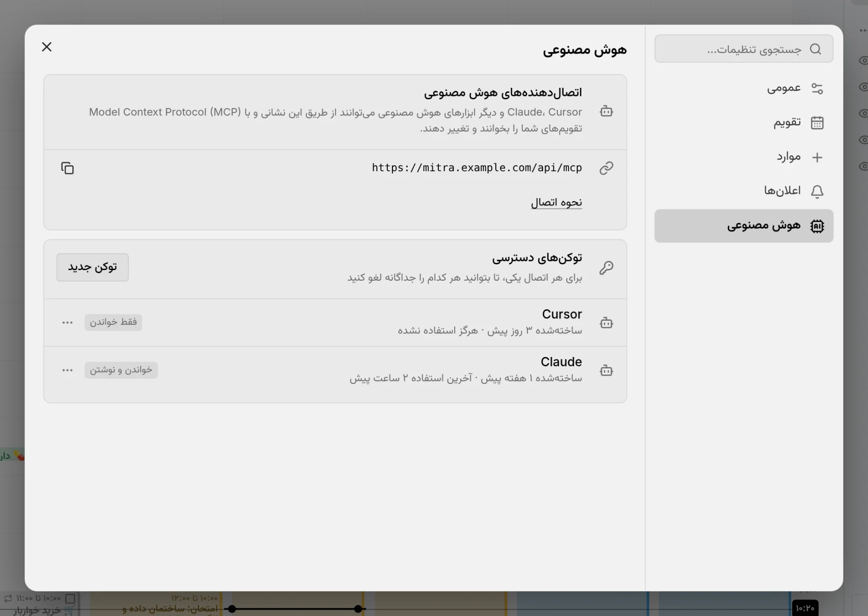The width and height of the screenshot is (868, 616).
Task: Create a new token with توکن جدید
Action: [93, 267]
